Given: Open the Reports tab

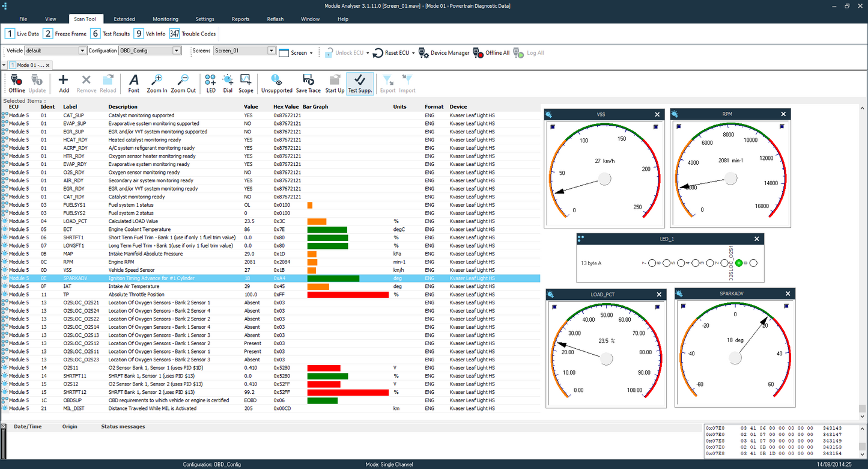Looking at the screenshot, I should click(x=240, y=19).
